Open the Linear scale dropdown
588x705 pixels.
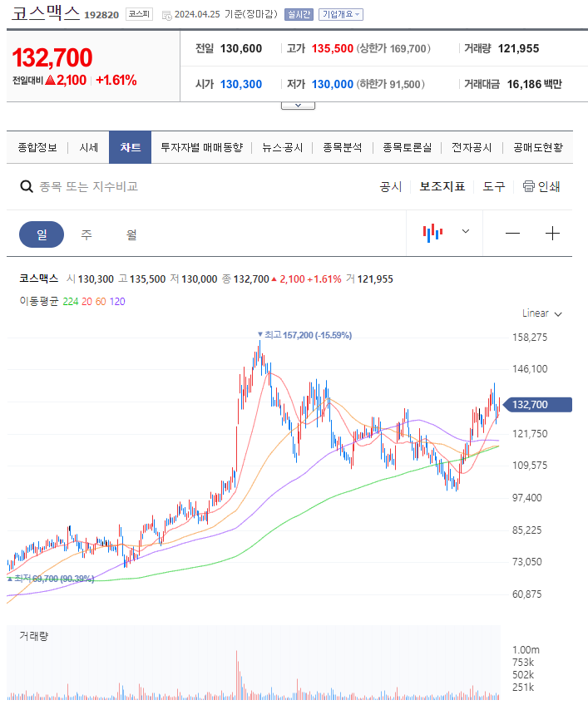(x=542, y=313)
